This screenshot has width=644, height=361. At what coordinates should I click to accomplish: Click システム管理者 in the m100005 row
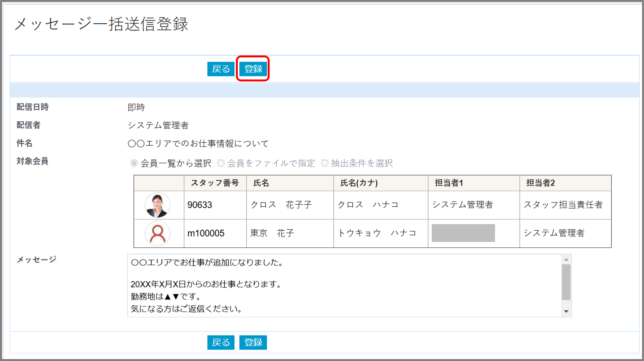(x=554, y=233)
